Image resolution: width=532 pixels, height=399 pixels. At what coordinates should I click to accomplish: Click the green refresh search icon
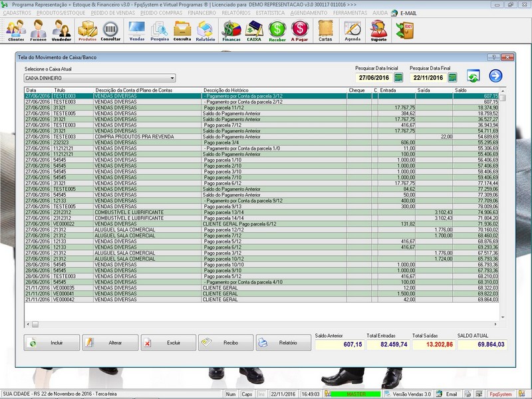pos(473,76)
